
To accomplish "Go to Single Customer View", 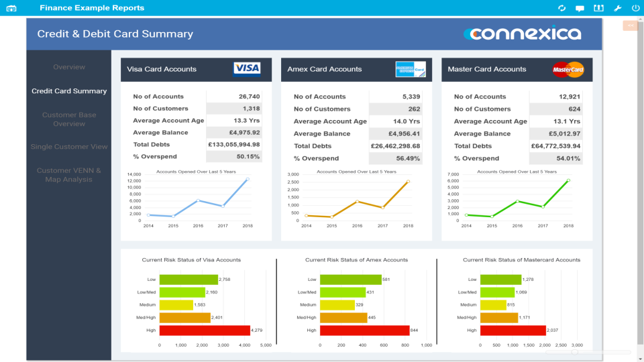I will 69,147.
